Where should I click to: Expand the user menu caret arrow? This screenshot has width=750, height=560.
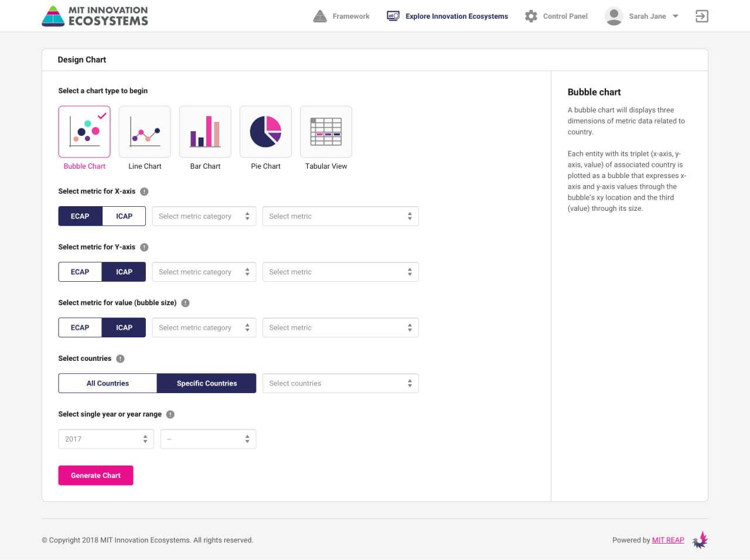coord(676,16)
